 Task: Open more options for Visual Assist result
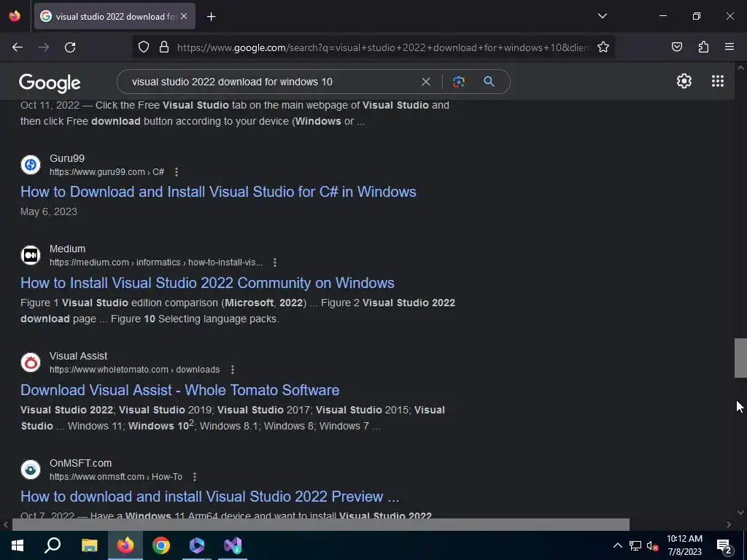[x=233, y=370]
